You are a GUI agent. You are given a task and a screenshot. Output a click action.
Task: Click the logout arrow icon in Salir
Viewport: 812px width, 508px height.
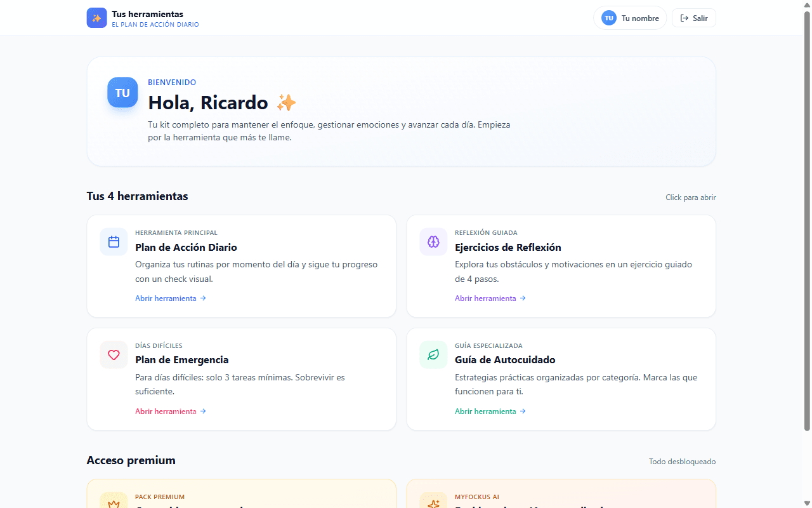click(x=684, y=18)
